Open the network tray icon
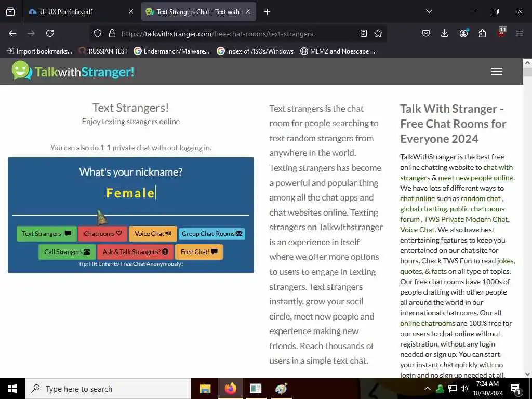Viewport: 532px width, 399px height. (453, 389)
